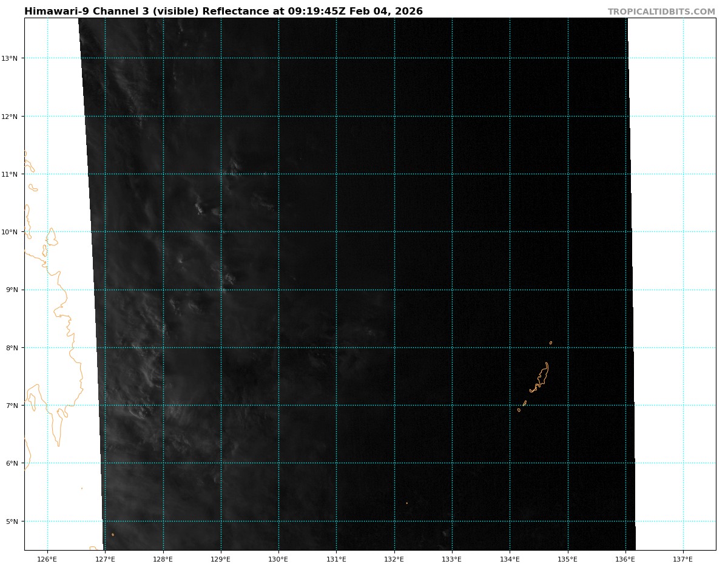Click the grid intersection at 12°N 133°E
The image size is (728, 564).
452,116
